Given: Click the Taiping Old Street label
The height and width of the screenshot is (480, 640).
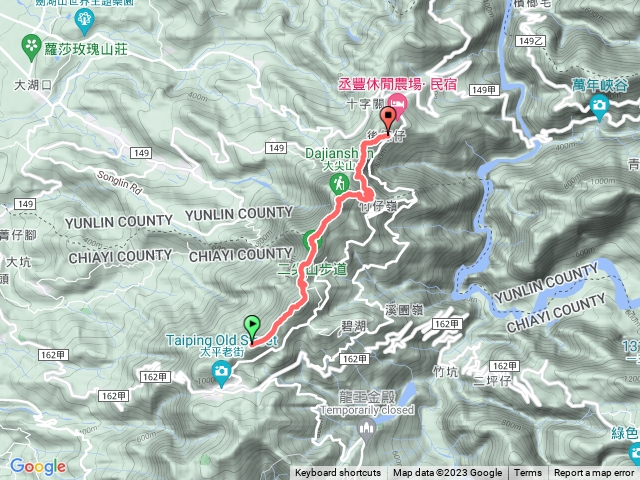Looking at the screenshot, I should [222, 340].
